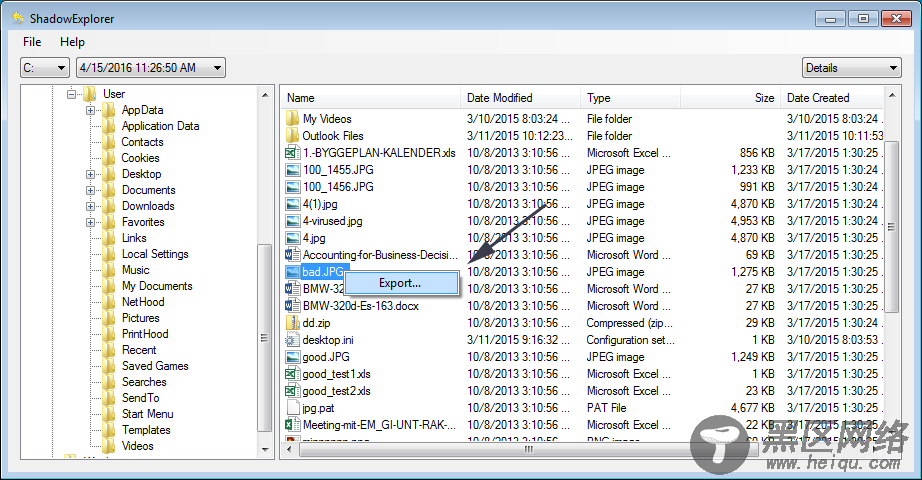Select the good_test2.xls file name

(x=336, y=391)
